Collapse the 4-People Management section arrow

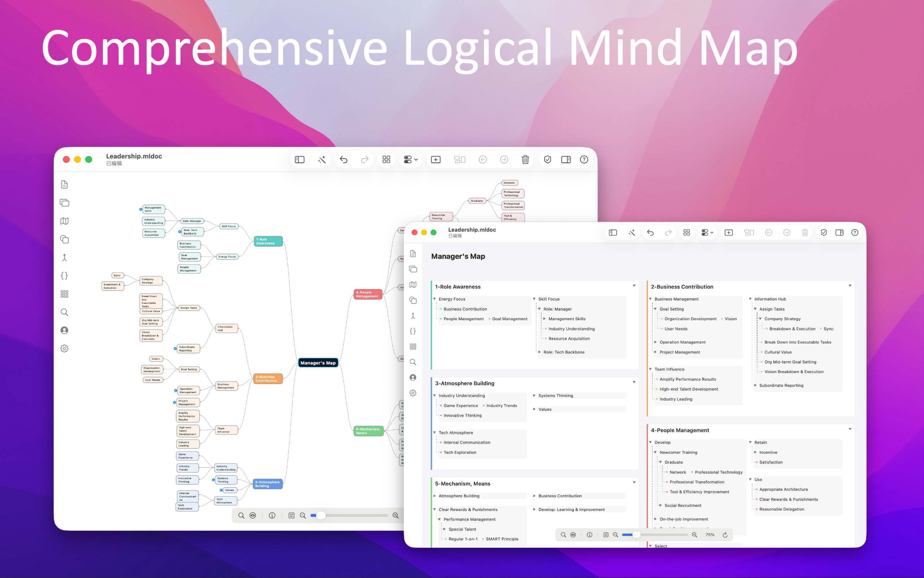click(850, 429)
